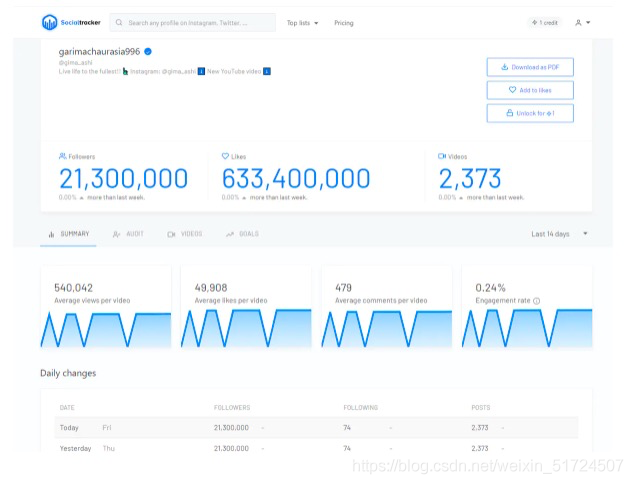This screenshot has width=633, height=484.
Task: Click the Add to likes button
Action: coord(530,90)
